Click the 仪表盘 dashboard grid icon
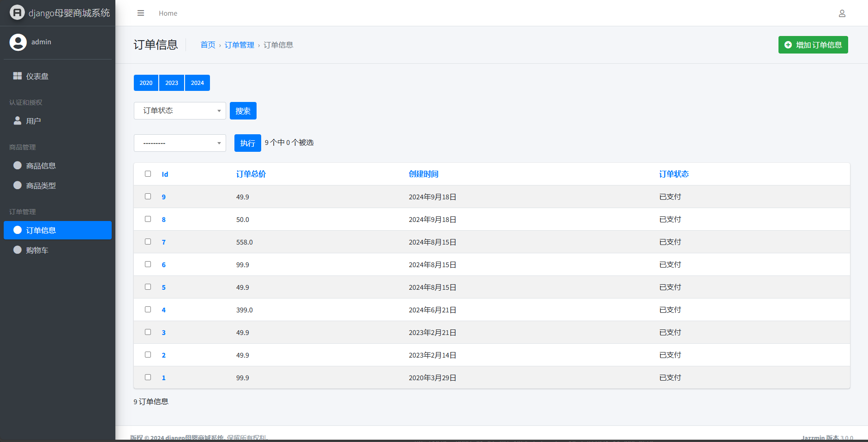868x442 pixels. 18,76
